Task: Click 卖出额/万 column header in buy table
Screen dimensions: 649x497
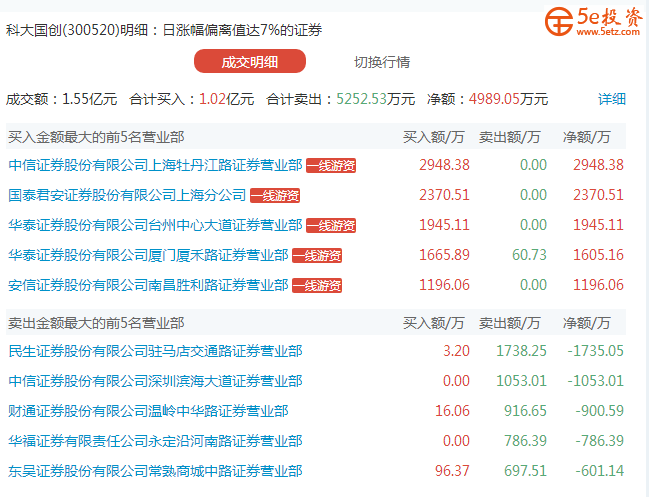Action: [510, 137]
